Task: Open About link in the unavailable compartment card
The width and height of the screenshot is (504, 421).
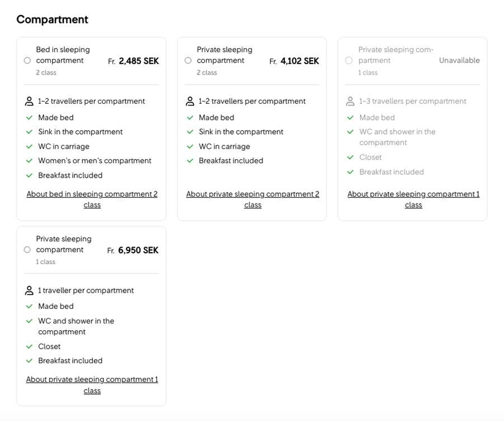Action: point(413,200)
